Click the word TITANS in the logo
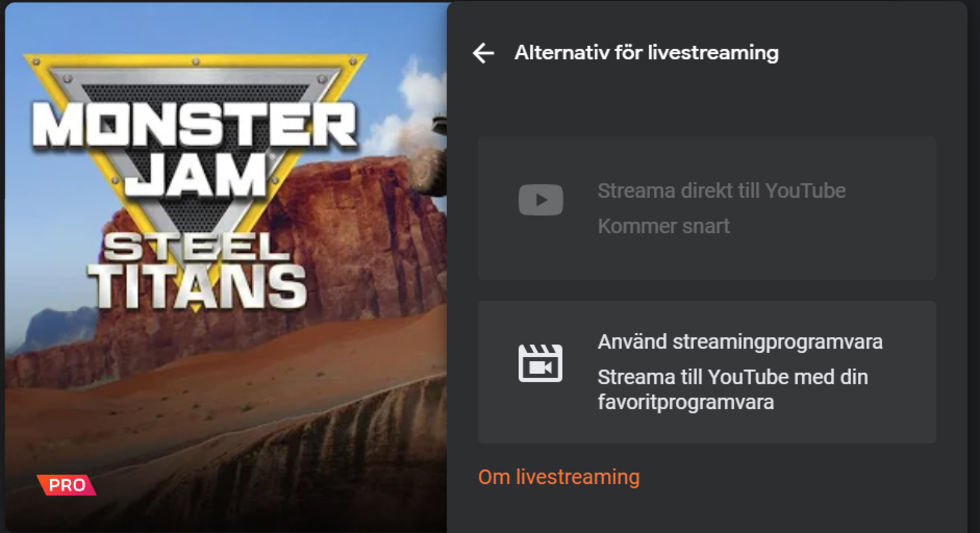This screenshot has width=980, height=533. tap(198, 286)
